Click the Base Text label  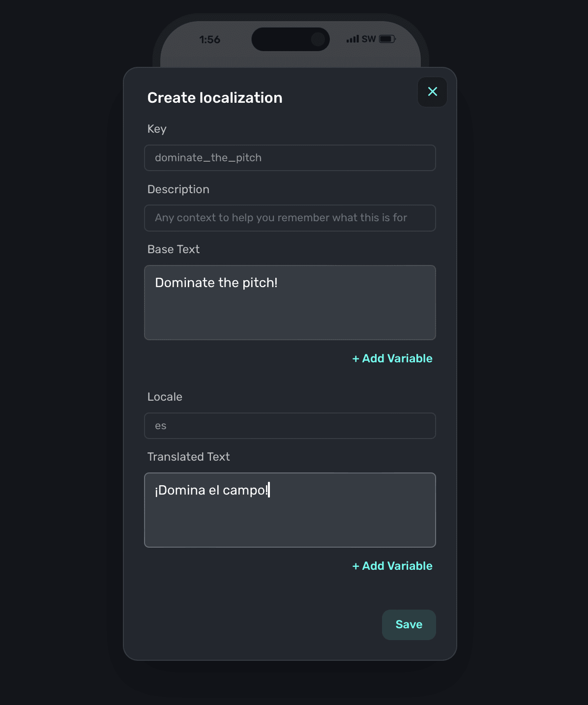(174, 249)
